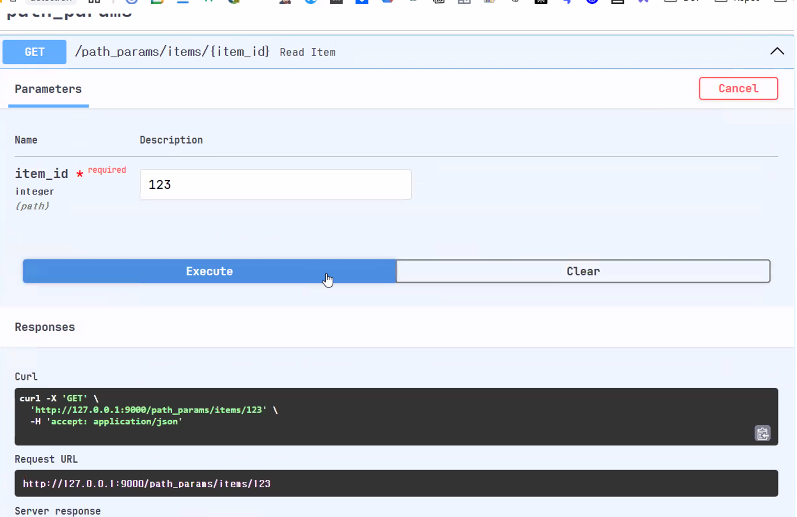The height and width of the screenshot is (517, 797).
Task: Click the Curl label
Action: tap(26, 377)
